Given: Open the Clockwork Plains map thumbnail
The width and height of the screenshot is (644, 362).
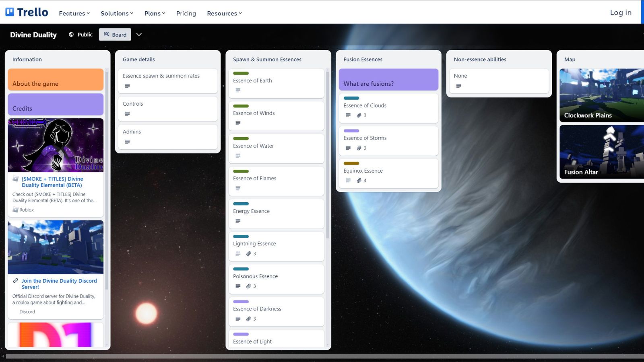Looking at the screenshot, I should click(x=601, y=95).
